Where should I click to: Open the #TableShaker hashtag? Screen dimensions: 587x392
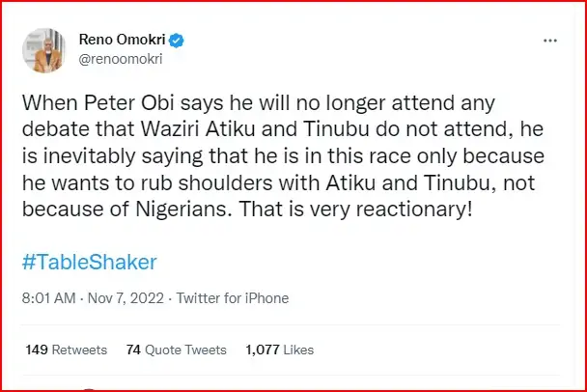[x=84, y=260]
